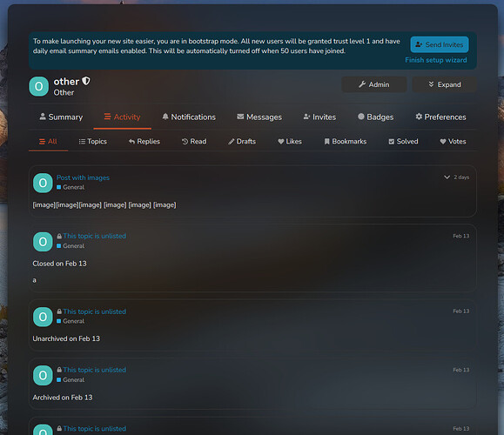Show Replies activity filter
This screenshot has height=435, width=504.
click(x=144, y=141)
